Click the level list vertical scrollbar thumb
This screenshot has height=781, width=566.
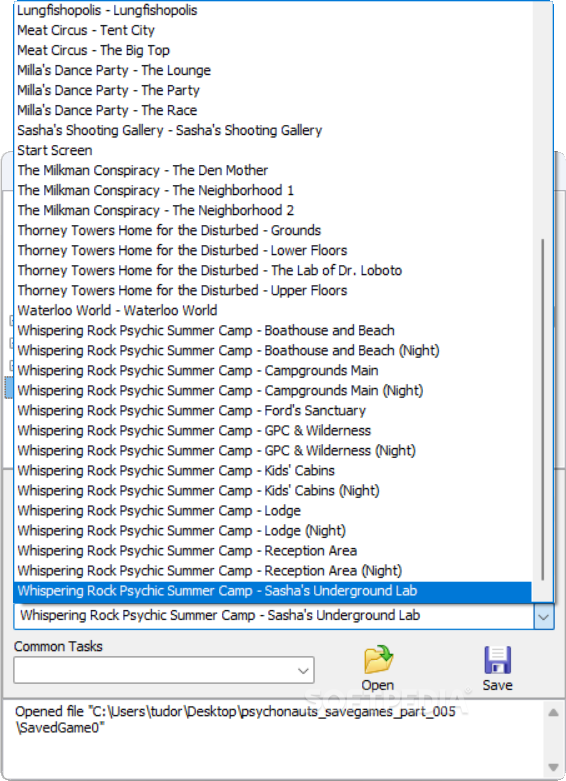click(x=543, y=409)
